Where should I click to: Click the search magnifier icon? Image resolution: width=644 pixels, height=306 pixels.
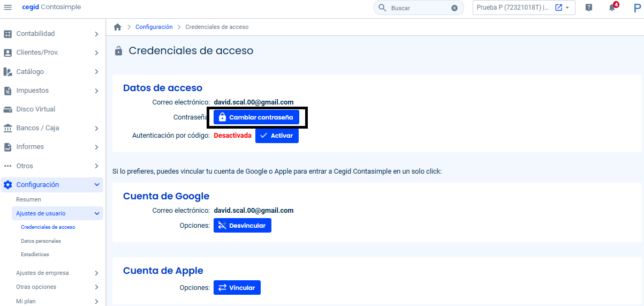pos(382,8)
